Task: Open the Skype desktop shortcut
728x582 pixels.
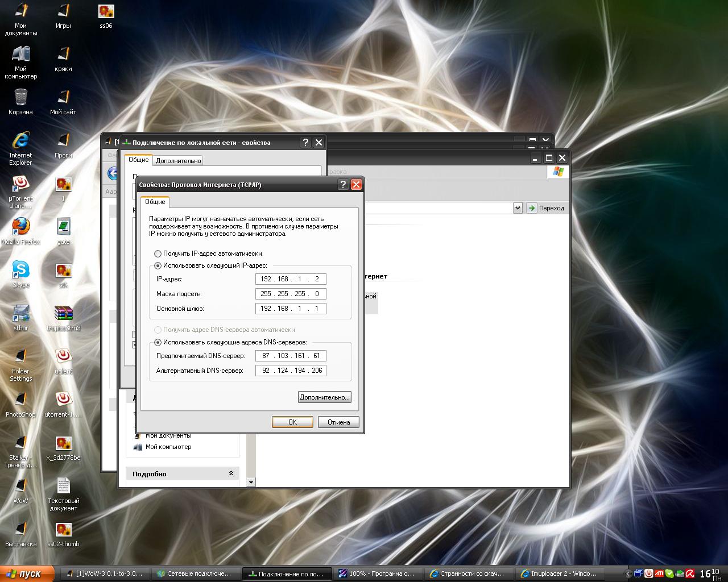Action: tap(20, 271)
